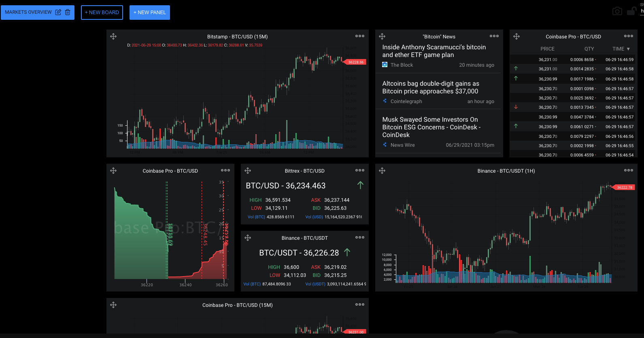This screenshot has height=338, width=644.
Task: Open options menu of Bittrex BTC/USD panel
Action: tap(360, 170)
